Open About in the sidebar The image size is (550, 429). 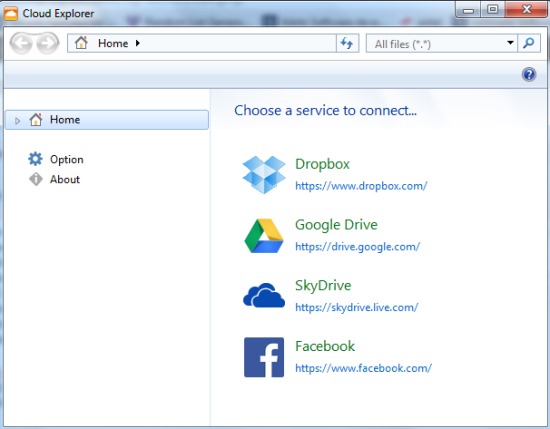pos(65,179)
